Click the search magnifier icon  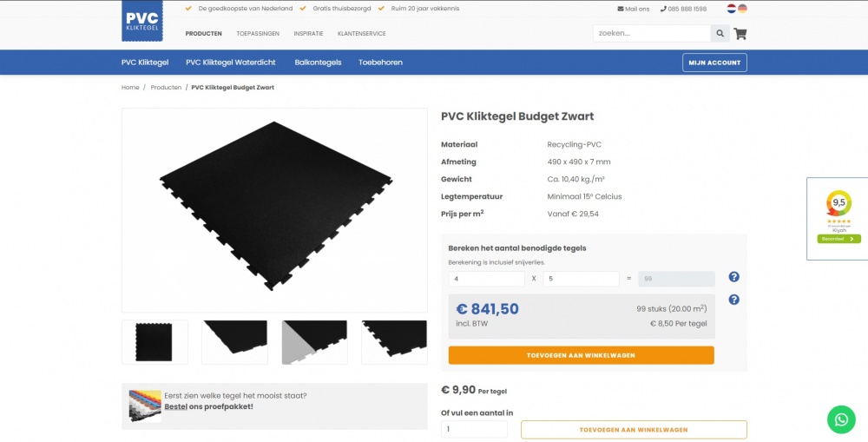(720, 33)
